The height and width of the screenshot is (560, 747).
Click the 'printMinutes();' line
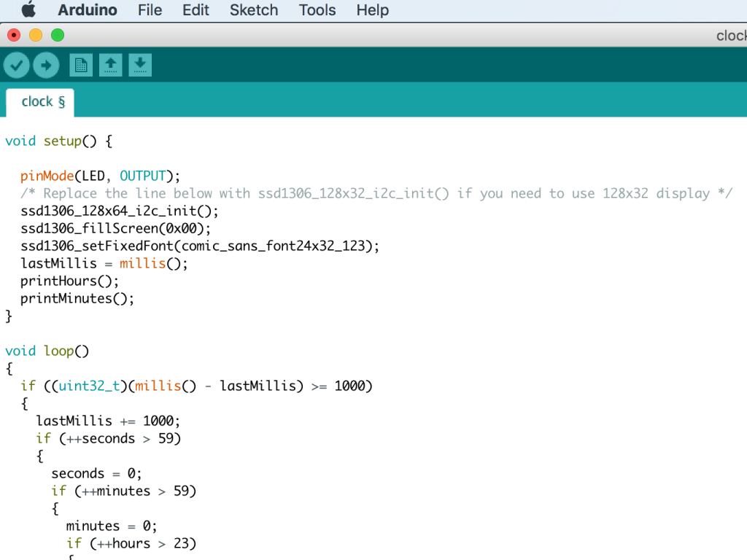click(x=77, y=298)
